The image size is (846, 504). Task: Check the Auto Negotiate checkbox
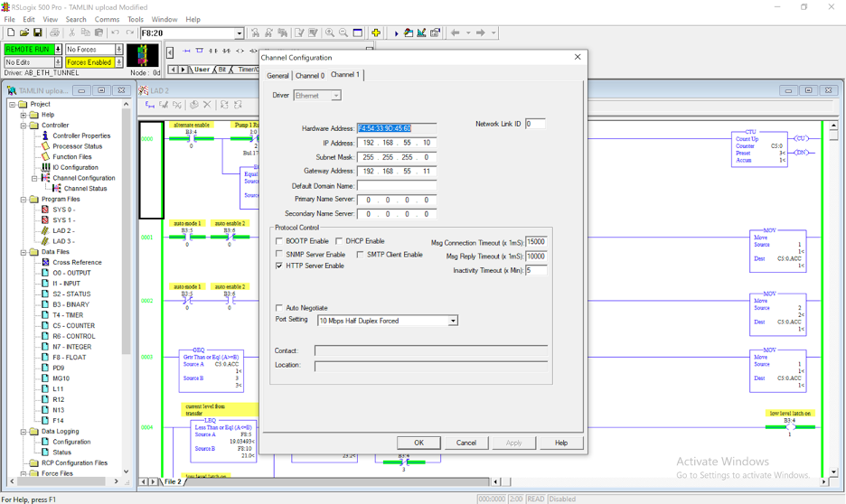pos(279,308)
